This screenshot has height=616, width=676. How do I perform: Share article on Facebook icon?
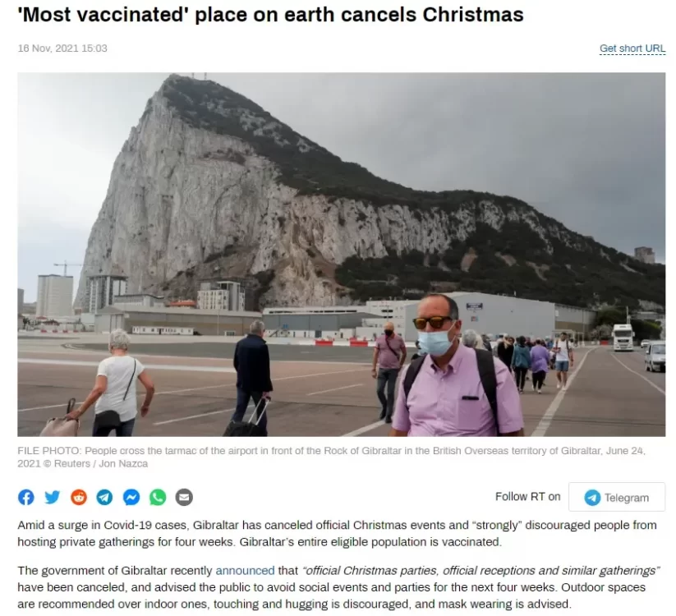[x=25, y=497]
